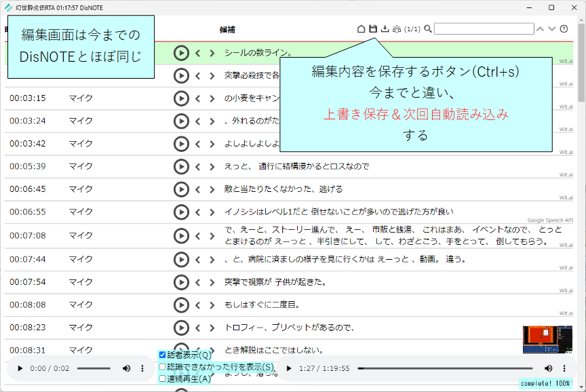Screen dimensions: 586x392
Task: Start the left 0:00 / 0:02 audio player
Action: pos(20,368)
